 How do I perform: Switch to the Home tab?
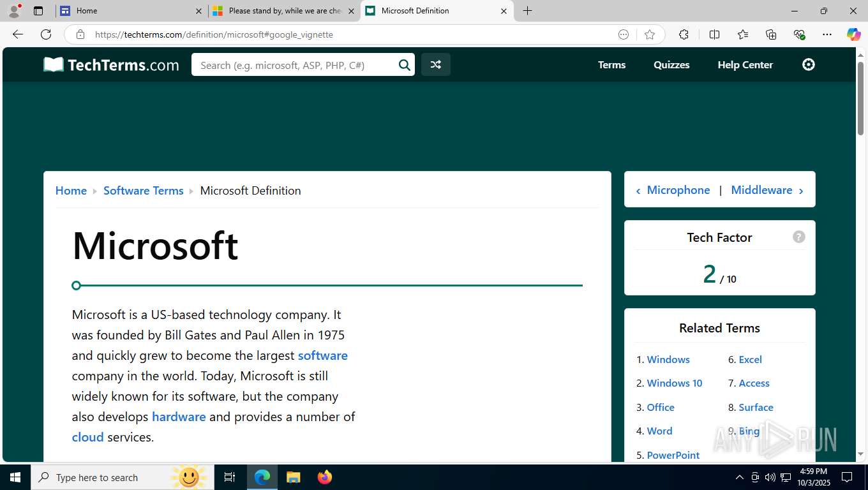[x=131, y=11]
